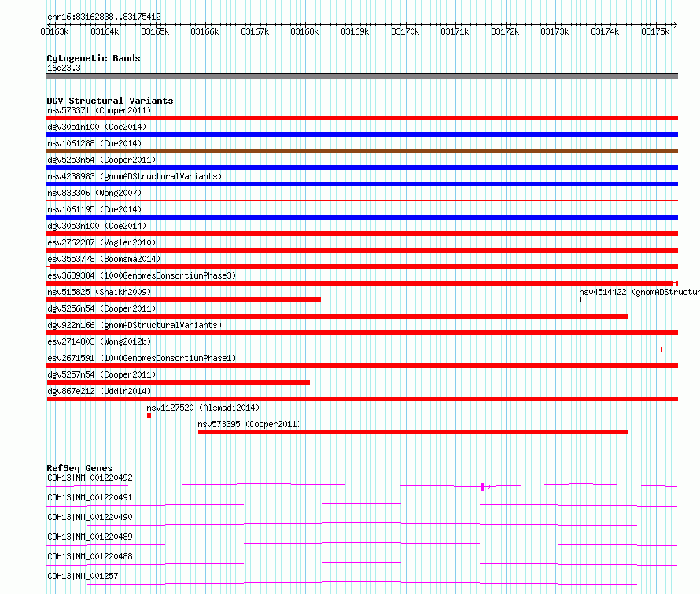This screenshot has height=594, width=700.
Task: Click the esv2671591 (1000GenomesConsortiumPhase1) bar
Action: 362,366
